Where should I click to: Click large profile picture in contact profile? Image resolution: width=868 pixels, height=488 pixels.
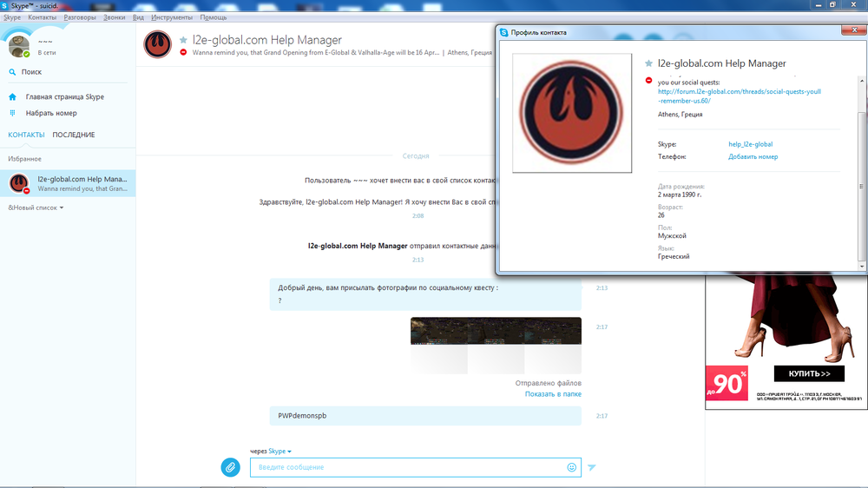coord(572,113)
